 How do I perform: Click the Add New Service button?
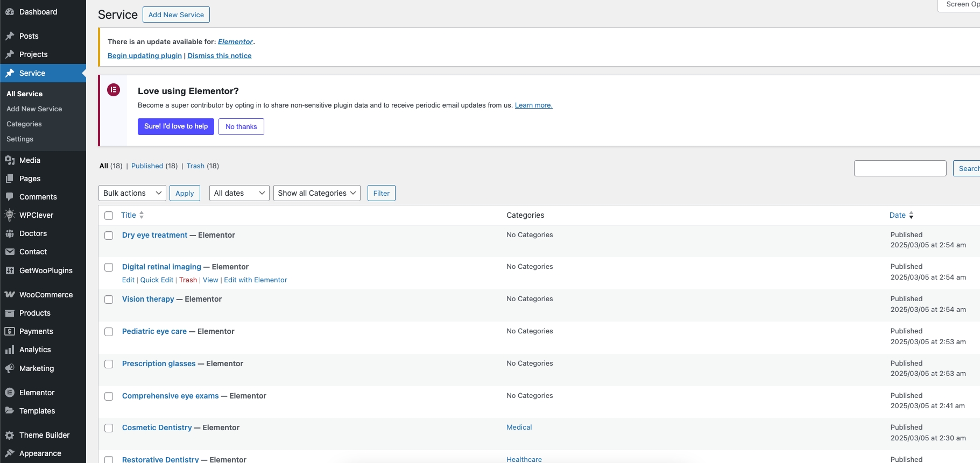click(x=176, y=15)
